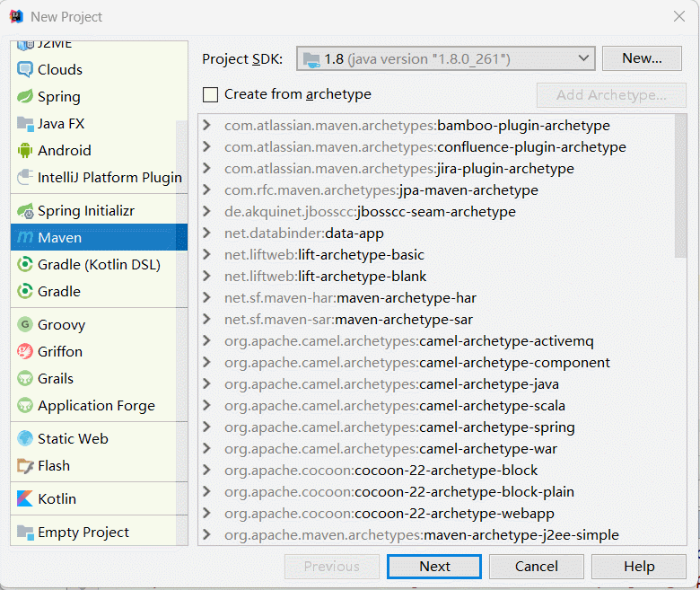Screen dimensions: 700x590
Task: Click the Kotlin logo icon
Action: [25, 499]
